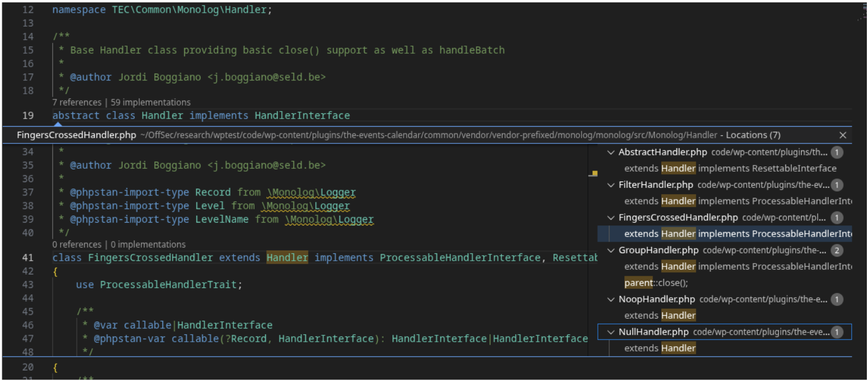
Task: Collapse the GroupHandler.php chevron
Action: tap(611, 250)
